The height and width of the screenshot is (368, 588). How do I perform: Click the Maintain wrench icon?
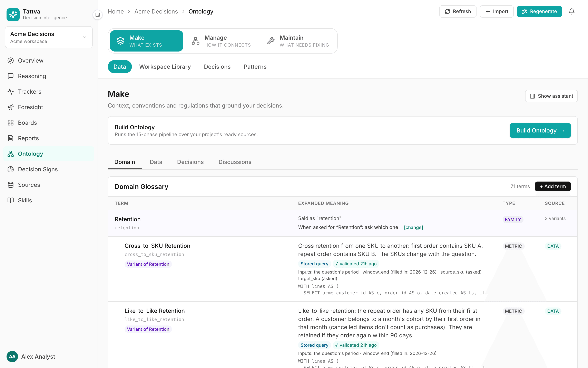pyautogui.click(x=271, y=41)
